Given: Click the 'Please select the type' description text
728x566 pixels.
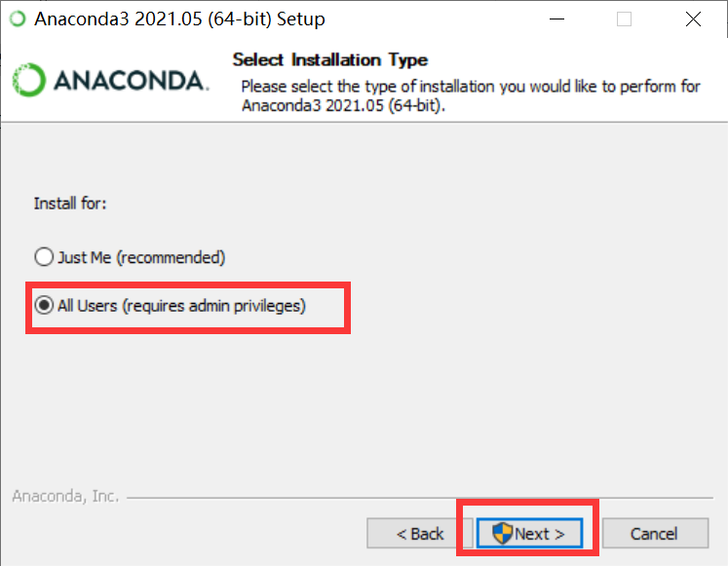Looking at the screenshot, I should (471, 96).
